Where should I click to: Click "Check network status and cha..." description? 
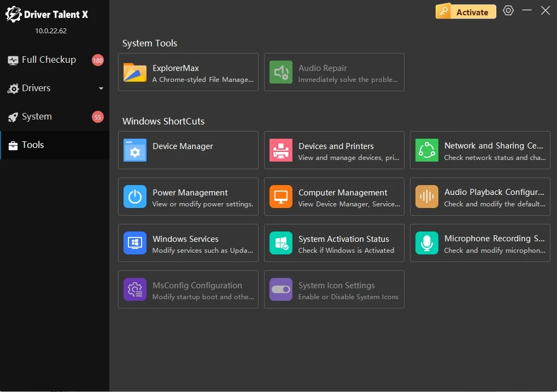[x=495, y=158]
